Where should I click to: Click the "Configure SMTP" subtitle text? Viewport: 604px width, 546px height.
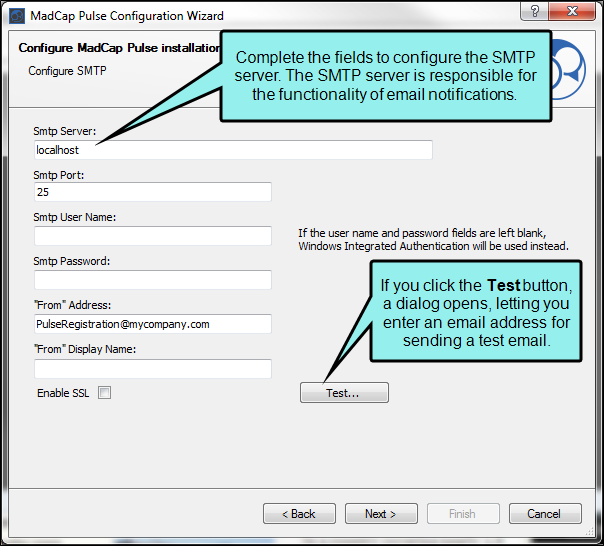click(67, 71)
